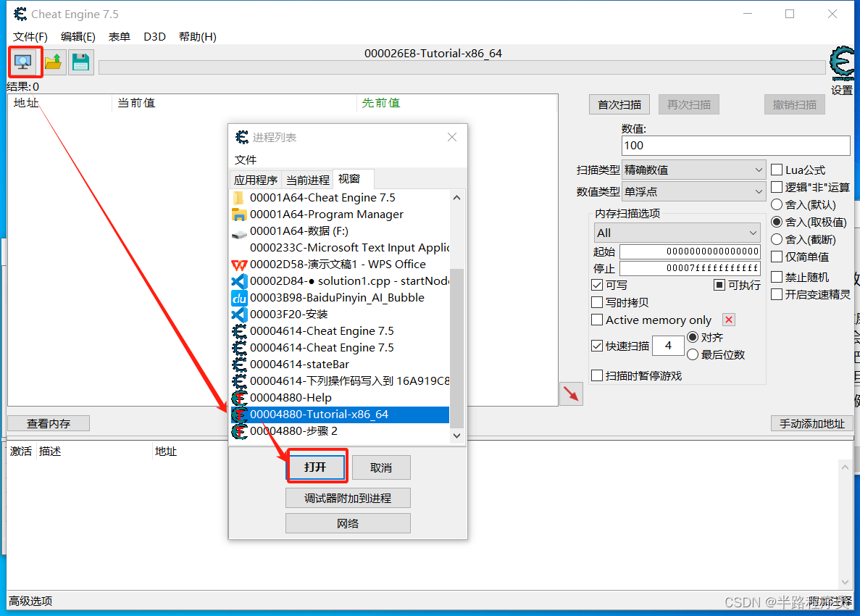Select 00004880-Help tutorial icon
This screenshot has height=616, width=860.
(239, 398)
